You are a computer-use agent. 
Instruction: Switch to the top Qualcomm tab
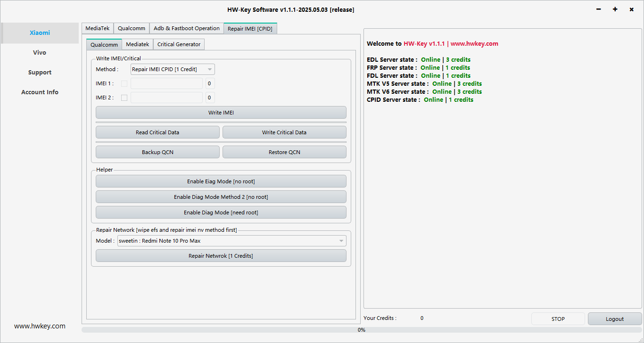[132, 28]
